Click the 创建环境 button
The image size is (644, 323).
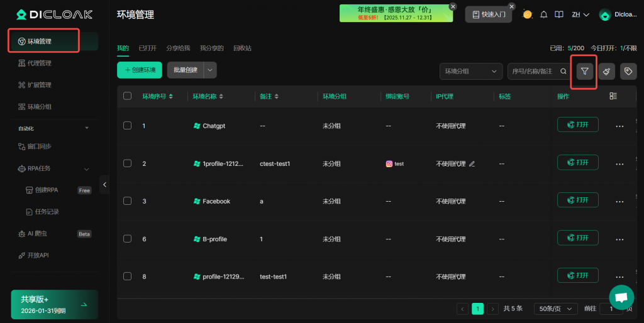[x=140, y=70]
